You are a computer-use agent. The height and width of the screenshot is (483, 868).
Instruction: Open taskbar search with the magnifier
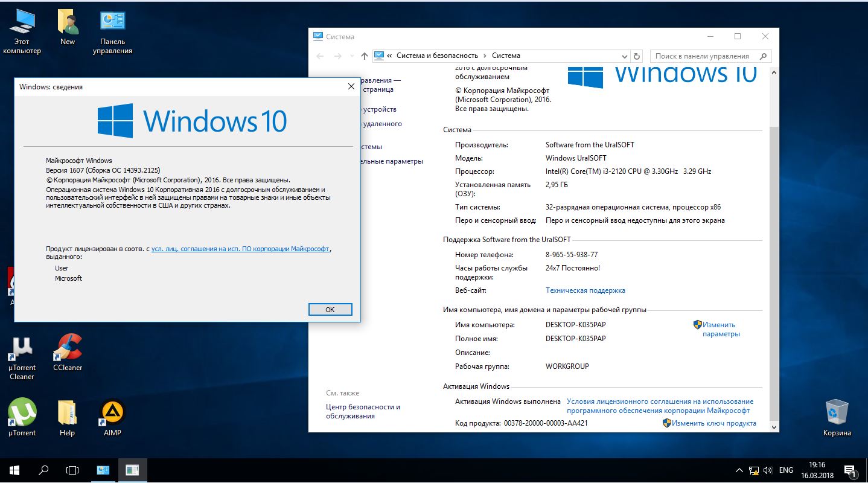(x=43, y=470)
